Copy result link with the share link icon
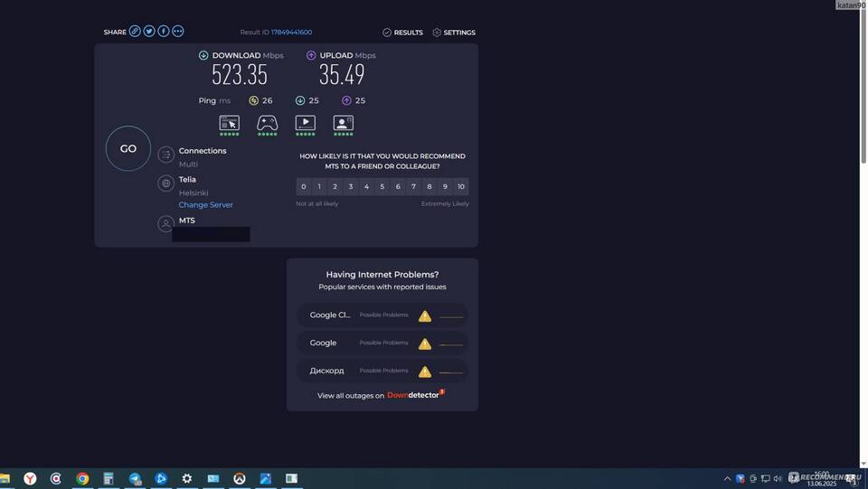Viewport: 868px width, 489px height. 135,31
